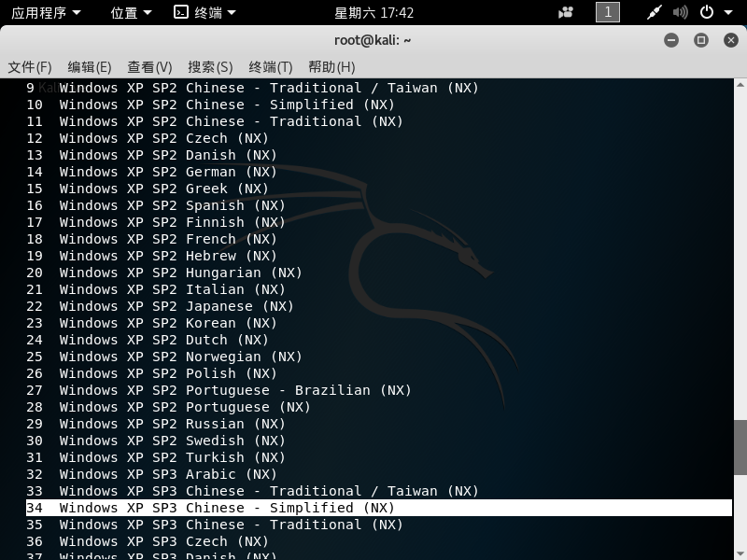Switch workspace using the 1 indicator

point(608,12)
